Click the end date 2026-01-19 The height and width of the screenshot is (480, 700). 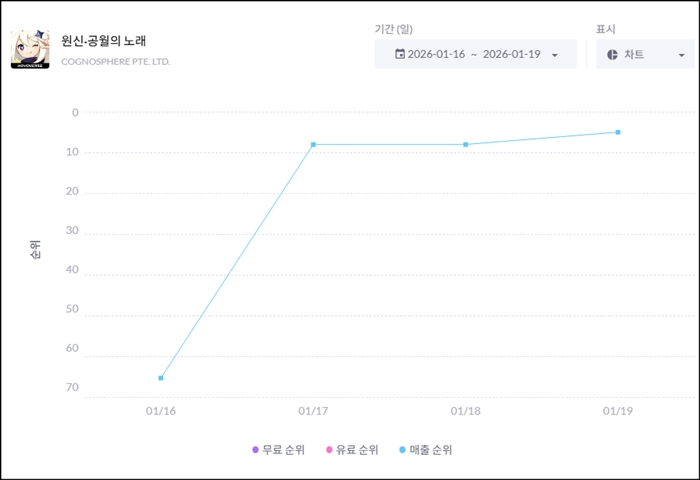click(x=513, y=54)
